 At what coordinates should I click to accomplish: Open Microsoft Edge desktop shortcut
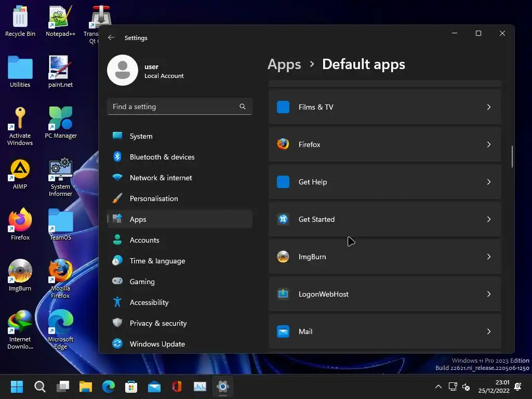pos(60,330)
